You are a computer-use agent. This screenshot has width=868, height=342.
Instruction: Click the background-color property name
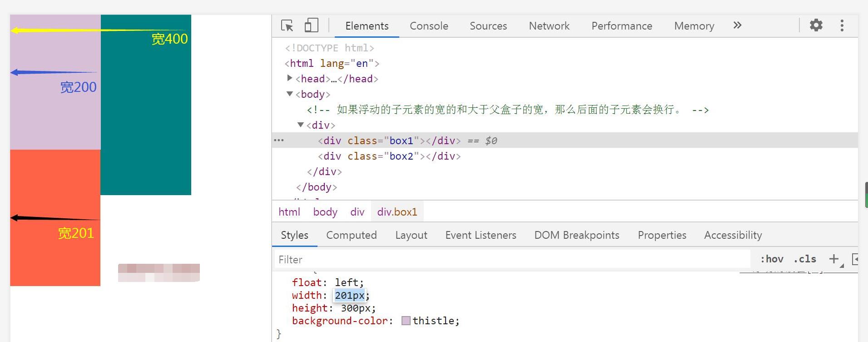(x=340, y=321)
